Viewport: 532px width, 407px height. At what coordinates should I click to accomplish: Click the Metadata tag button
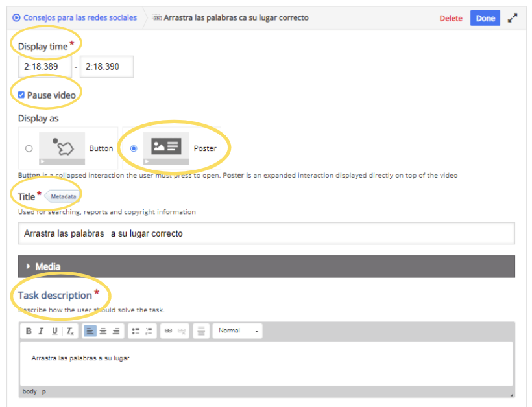click(x=63, y=196)
